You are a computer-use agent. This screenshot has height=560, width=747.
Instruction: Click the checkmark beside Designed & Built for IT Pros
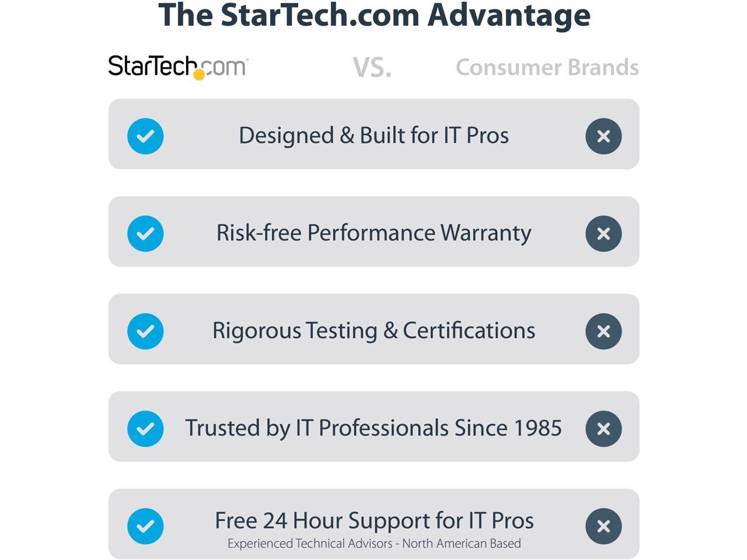(145, 136)
